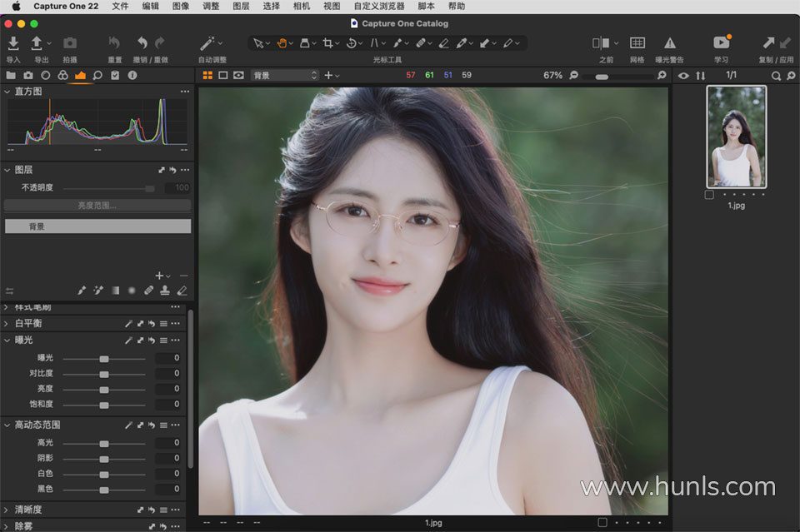Select the Crop cursor tool

click(328, 43)
